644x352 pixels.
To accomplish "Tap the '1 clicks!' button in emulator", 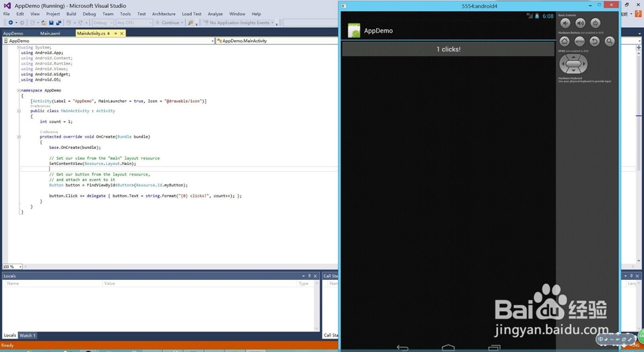I will tap(448, 49).
